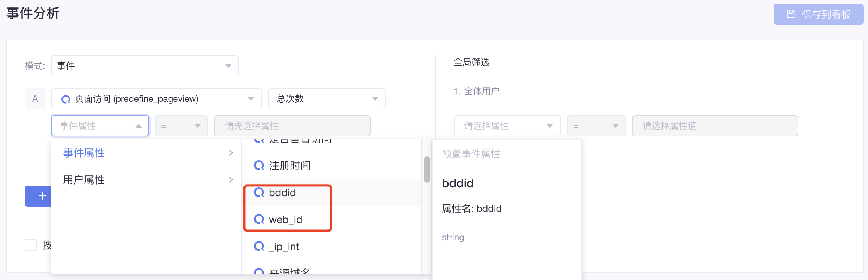868x280 pixels.
Task: Click the A label badge
Action: click(35, 99)
